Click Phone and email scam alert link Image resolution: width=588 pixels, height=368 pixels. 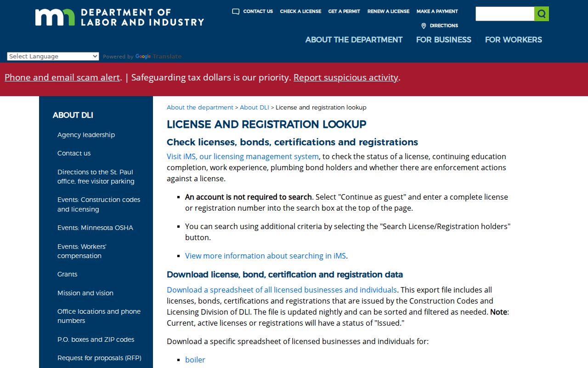click(62, 77)
